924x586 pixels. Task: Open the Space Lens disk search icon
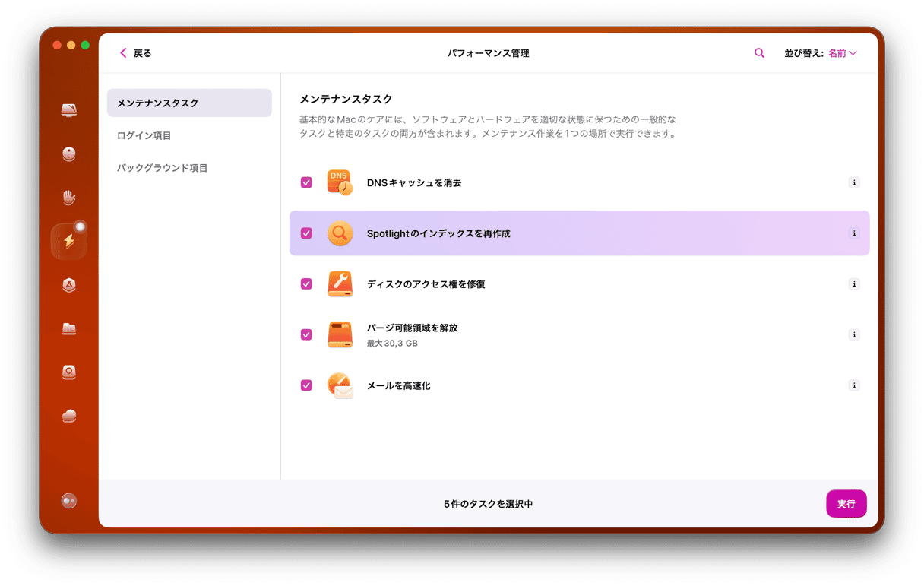tap(69, 372)
